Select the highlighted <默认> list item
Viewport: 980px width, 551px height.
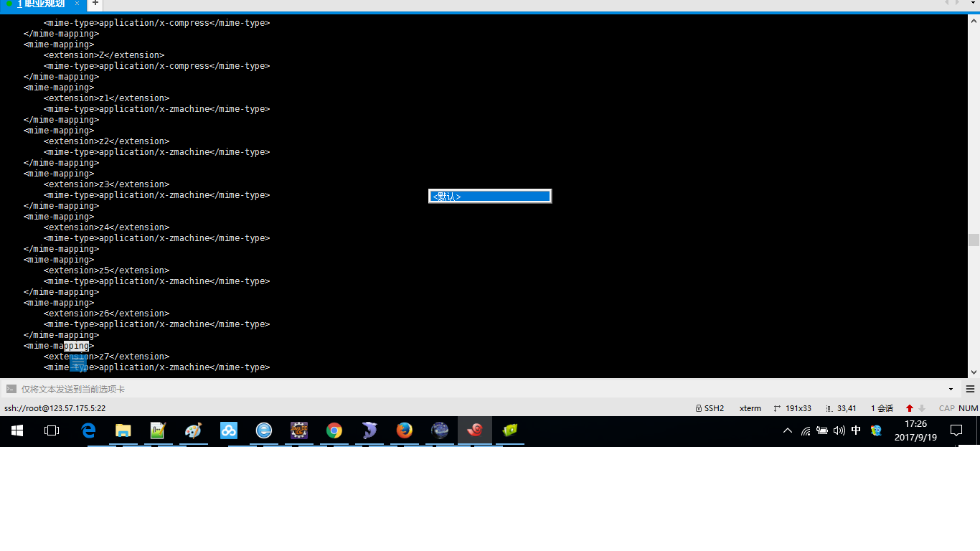pyautogui.click(x=490, y=196)
